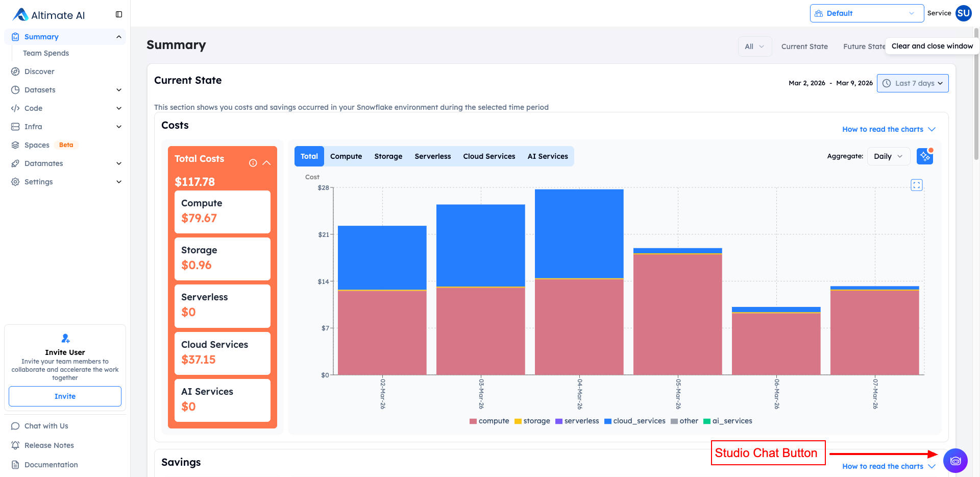Open the SU user avatar menu

point(963,13)
